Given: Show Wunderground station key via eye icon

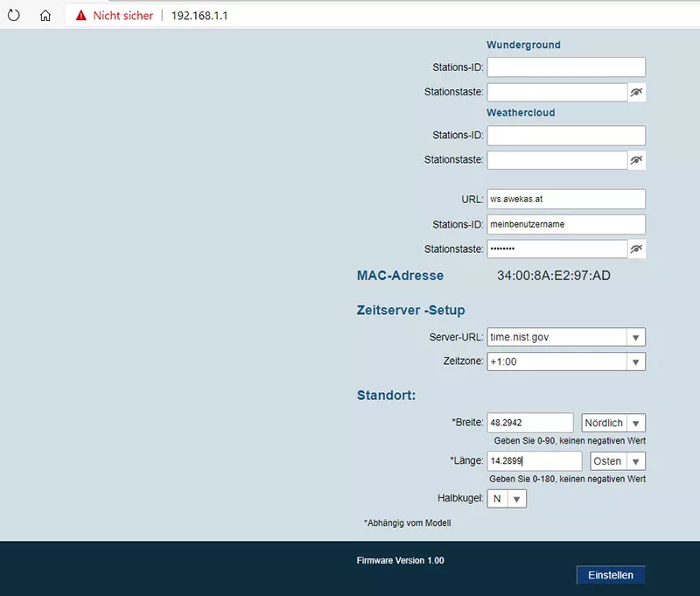Looking at the screenshot, I should point(636,92).
